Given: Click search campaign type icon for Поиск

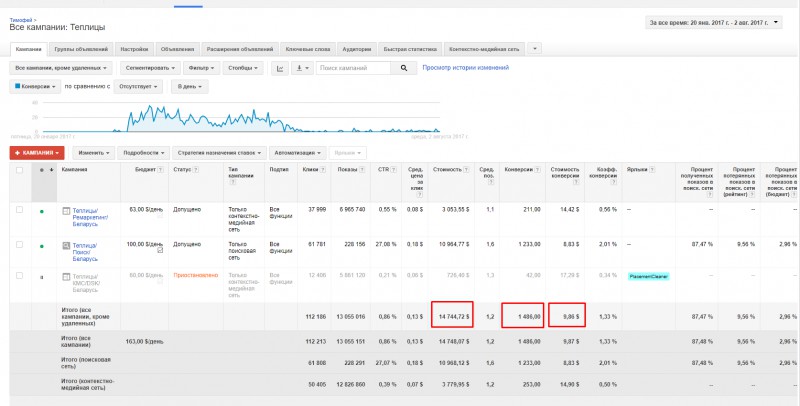Looking at the screenshot, I should [x=66, y=245].
